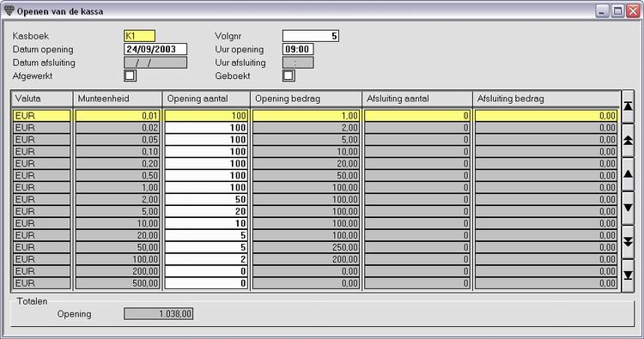
Task: Click afsluiting aantal cell in 0,01 row
Action: pyautogui.click(x=417, y=116)
